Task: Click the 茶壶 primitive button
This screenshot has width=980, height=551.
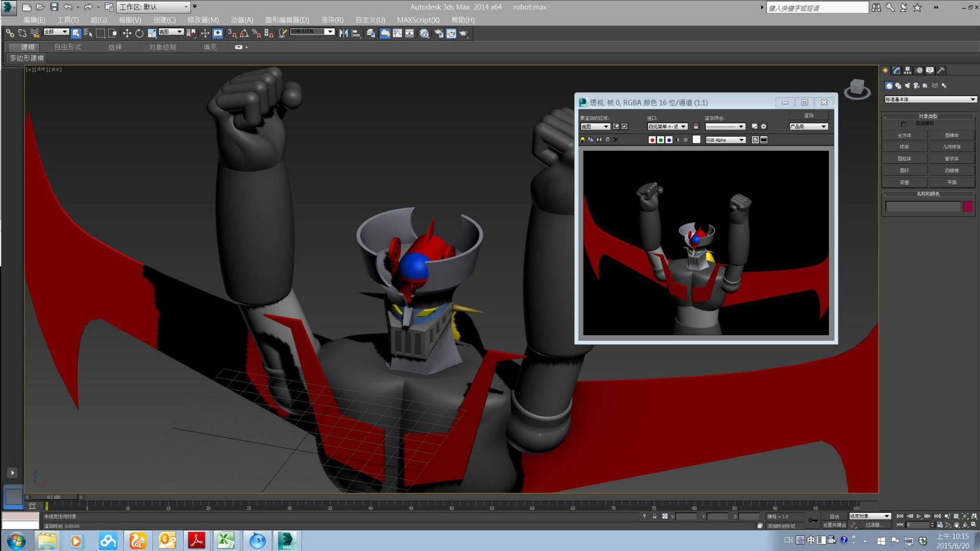Action: pyautogui.click(x=904, y=182)
